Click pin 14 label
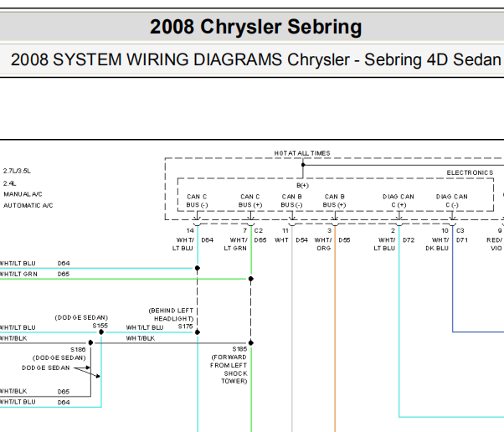Image resolution: width=504 pixels, height=432 pixels. [190, 230]
